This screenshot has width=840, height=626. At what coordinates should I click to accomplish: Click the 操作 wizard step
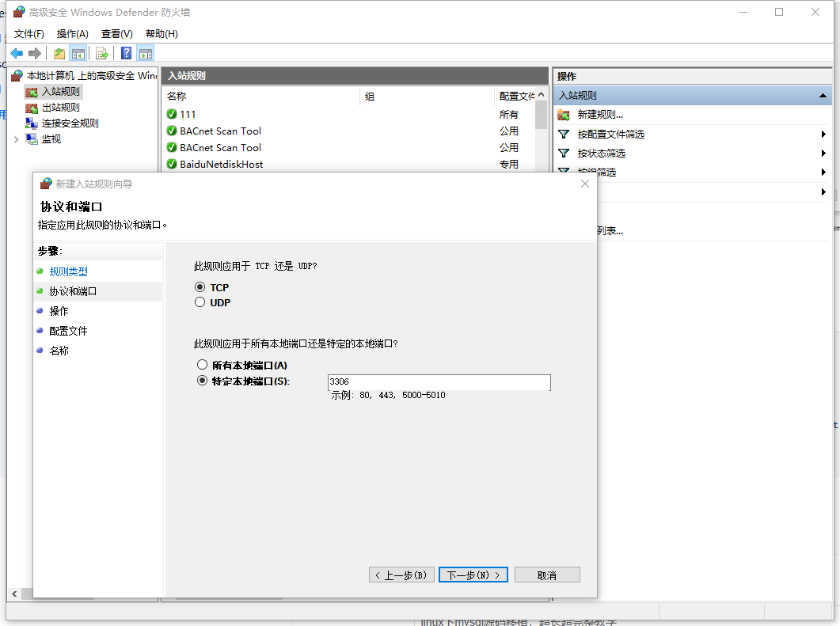pos(59,311)
